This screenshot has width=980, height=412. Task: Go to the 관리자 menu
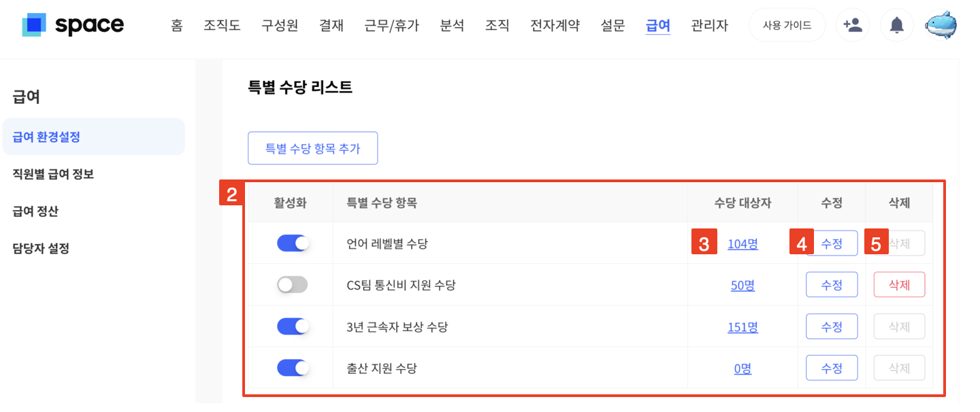[709, 26]
